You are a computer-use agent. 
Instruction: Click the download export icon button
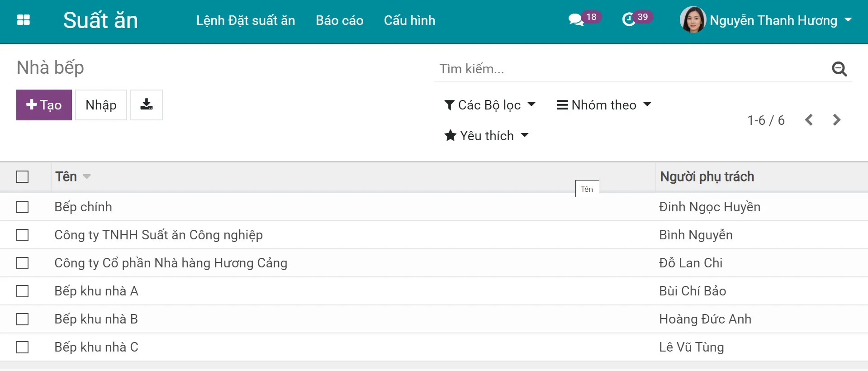(x=147, y=105)
